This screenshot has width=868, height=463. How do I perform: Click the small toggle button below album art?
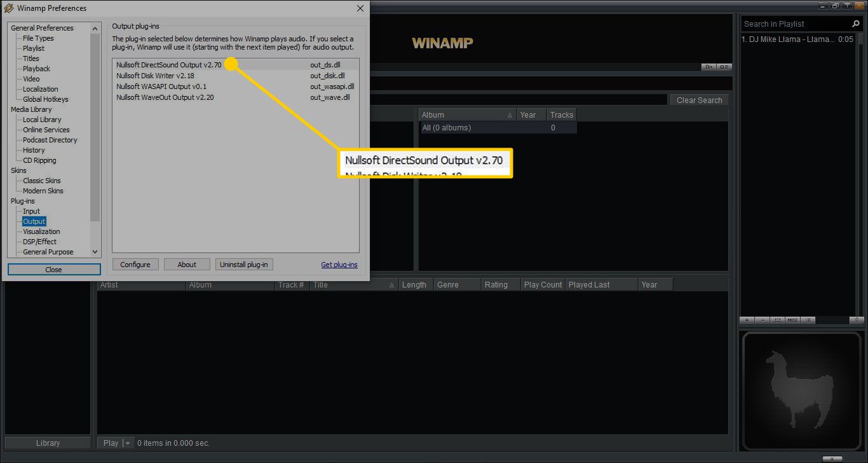coord(832,459)
